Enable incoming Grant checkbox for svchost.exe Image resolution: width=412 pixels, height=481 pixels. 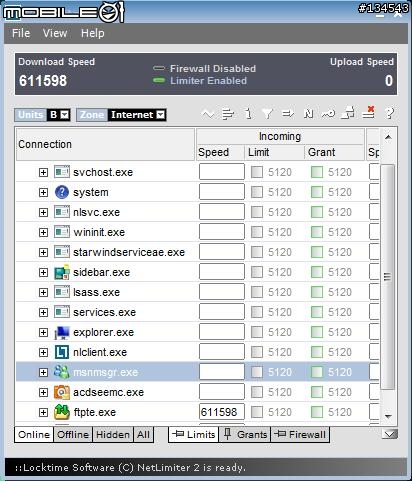[x=317, y=172]
